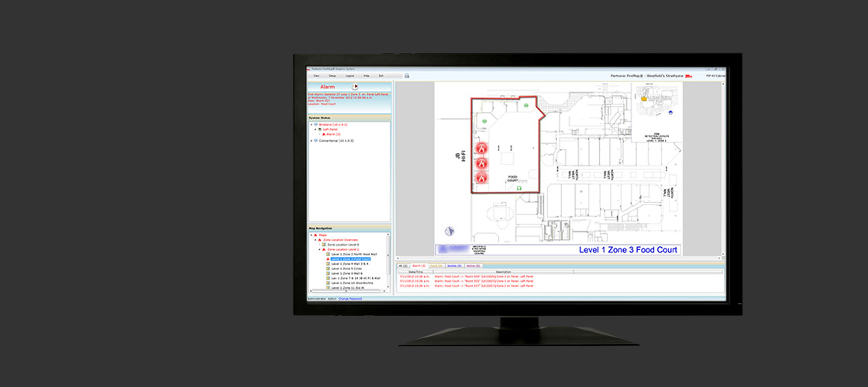Image resolution: width=868 pixels, height=387 pixels.
Task: Click the Logout menu button
Action: pyautogui.click(x=349, y=76)
